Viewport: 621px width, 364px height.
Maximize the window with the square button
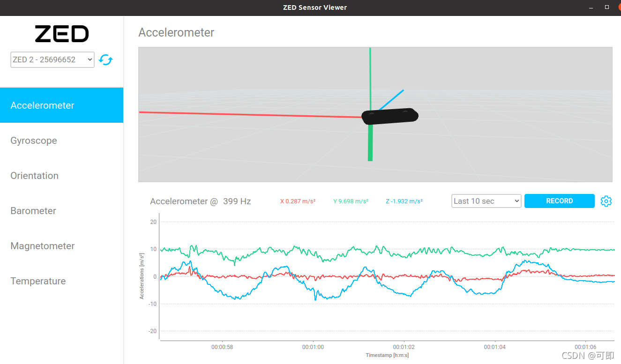tap(607, 7)
